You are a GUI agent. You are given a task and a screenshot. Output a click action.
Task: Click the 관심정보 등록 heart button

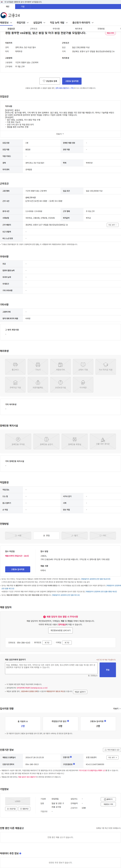[x=50, y=81]
